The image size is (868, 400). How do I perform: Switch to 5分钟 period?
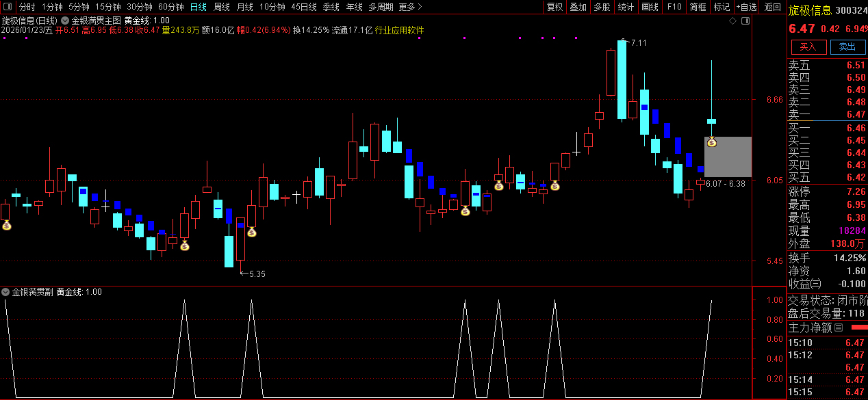point(79,7)
